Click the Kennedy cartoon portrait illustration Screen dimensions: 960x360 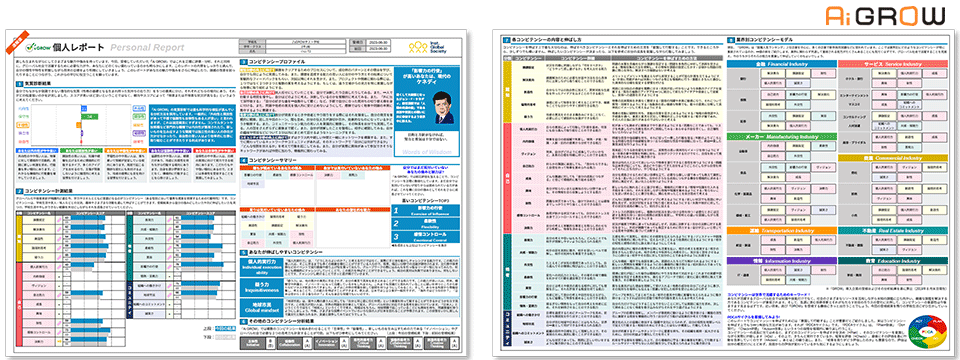tap(442, 108)
